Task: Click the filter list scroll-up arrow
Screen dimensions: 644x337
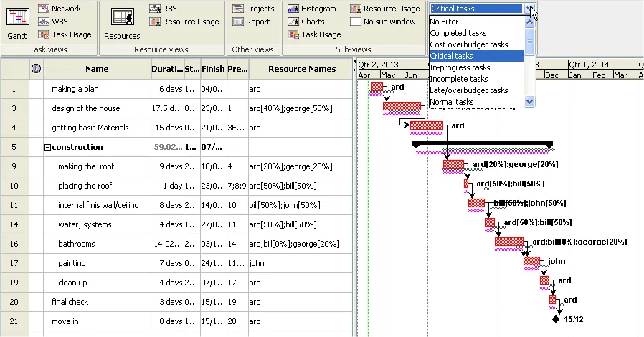Action: [x=529, y=22]
